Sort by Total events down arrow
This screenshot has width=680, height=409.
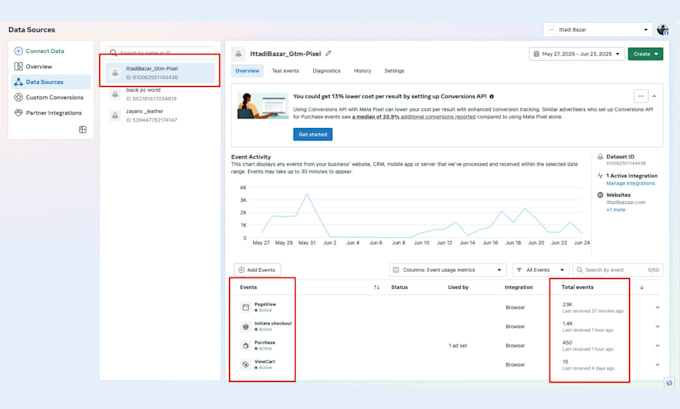click(642, 287)
